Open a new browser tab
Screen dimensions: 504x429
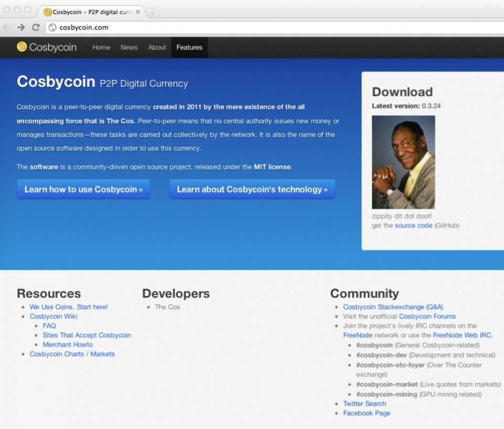click(153, 12)
